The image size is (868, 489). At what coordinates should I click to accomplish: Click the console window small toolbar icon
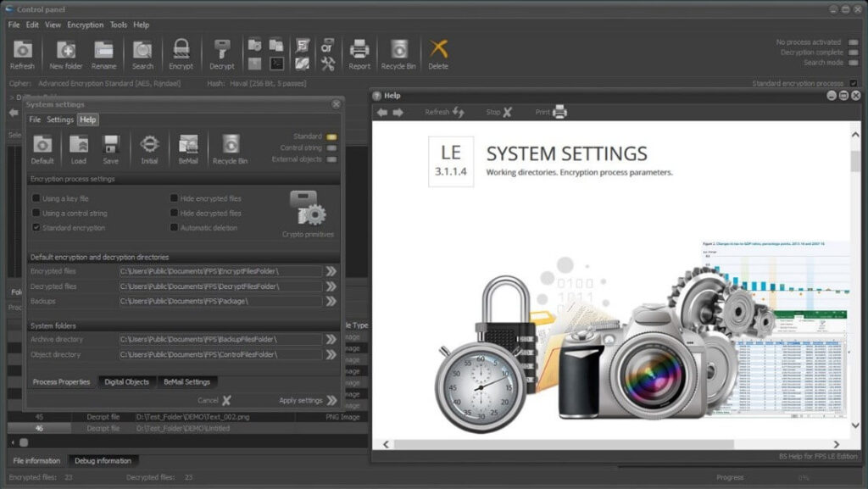pyautogui.click(x=277, y=64)
